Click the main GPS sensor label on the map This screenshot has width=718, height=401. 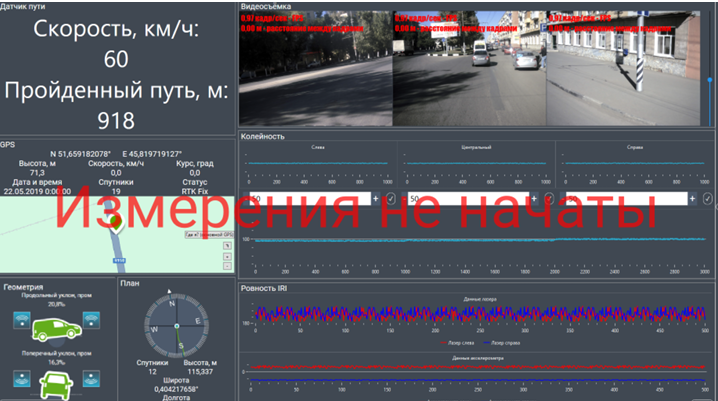(x=209, y=235)
